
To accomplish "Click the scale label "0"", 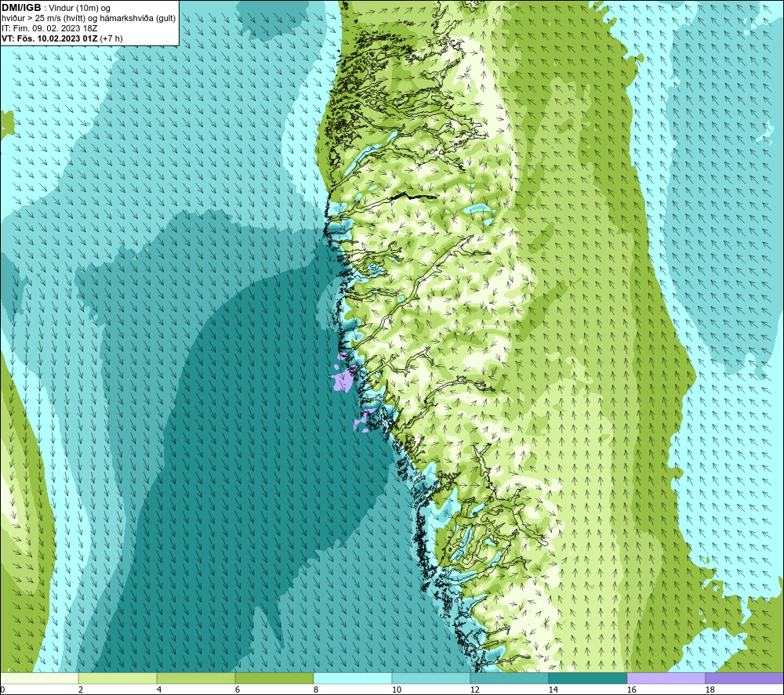I will click(2, 690).
